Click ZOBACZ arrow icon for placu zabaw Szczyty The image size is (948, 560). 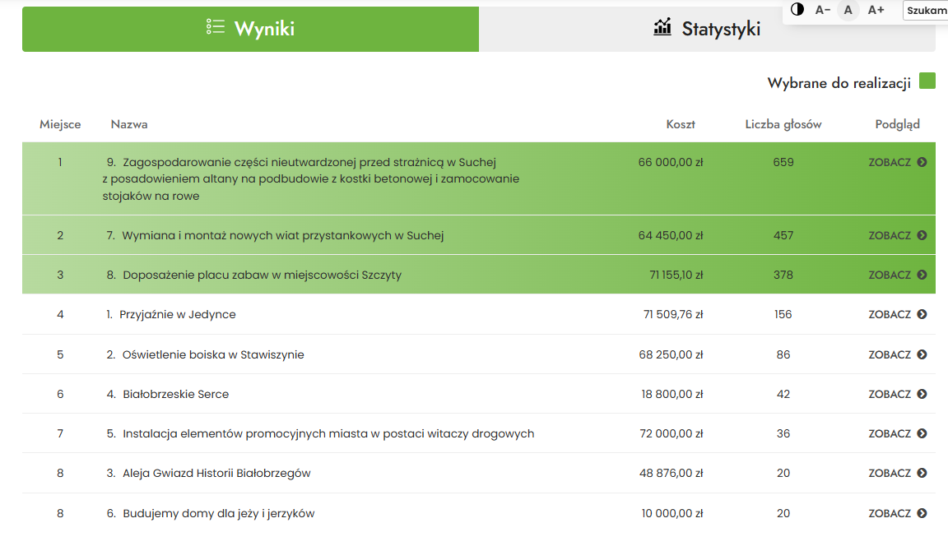coord(922,275)
